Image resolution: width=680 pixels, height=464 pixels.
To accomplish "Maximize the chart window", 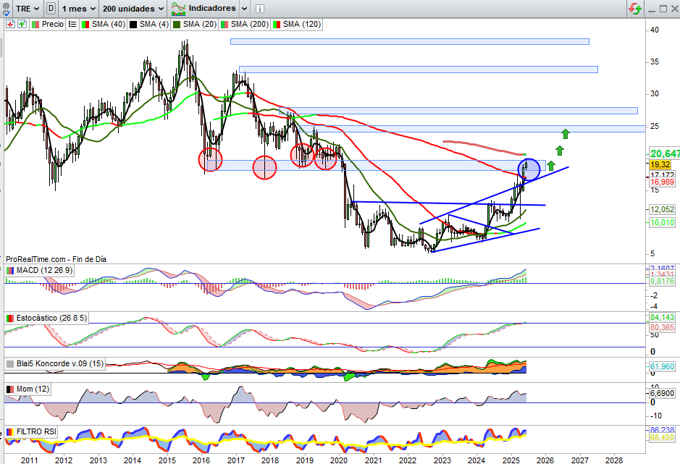I will [663, 9].
